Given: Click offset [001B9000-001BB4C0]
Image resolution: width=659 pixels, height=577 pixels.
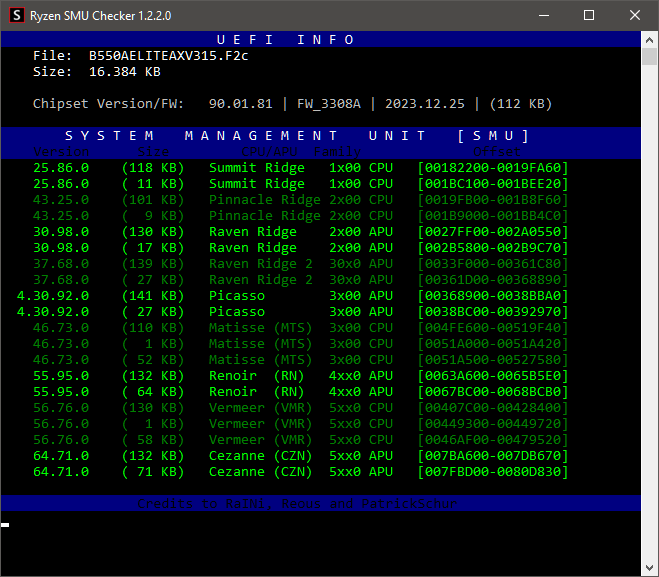Looking at the screenshot, I should [493, 216].
